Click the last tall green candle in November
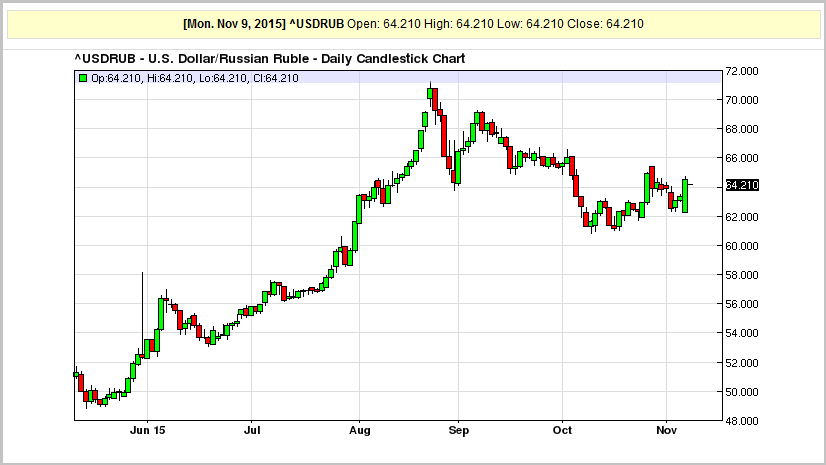The height and width of the screenshot is (465, 826). [685, 196]
